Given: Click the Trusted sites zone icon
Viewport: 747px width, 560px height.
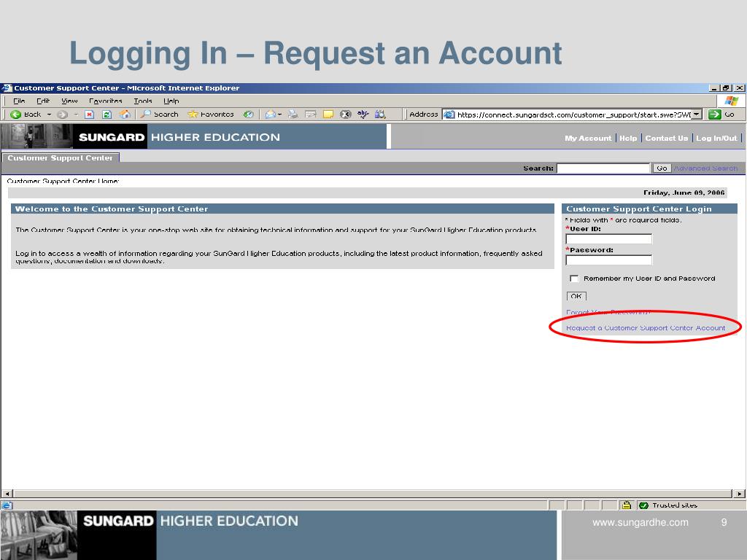Looking at the screenshot, I should 643,505.
